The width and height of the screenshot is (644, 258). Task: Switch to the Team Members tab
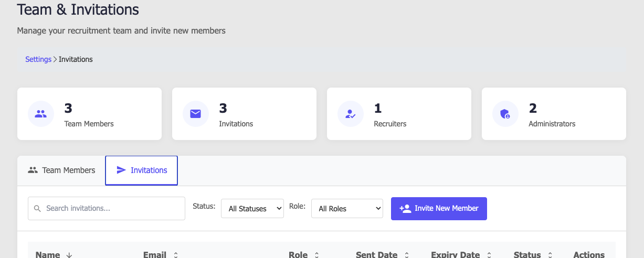pos(61,170)
